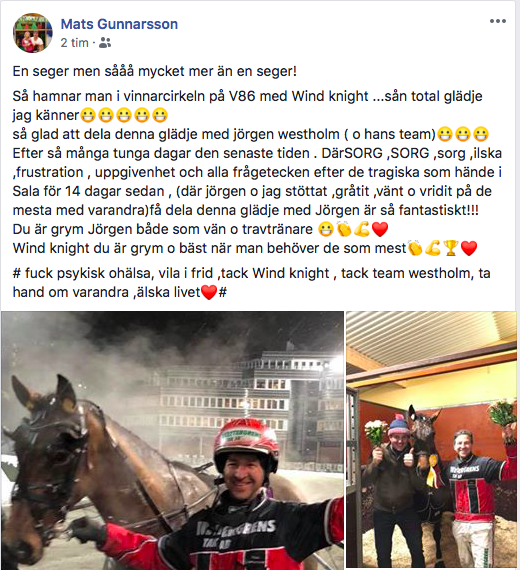Click the man in the knitted hat

395,487
